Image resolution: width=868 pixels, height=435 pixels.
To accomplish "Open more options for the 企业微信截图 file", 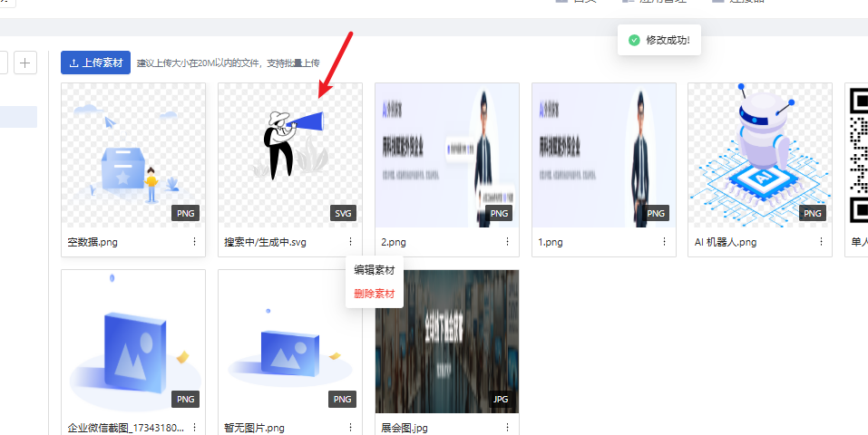I will pyautogui.click(x=194, y=428).
